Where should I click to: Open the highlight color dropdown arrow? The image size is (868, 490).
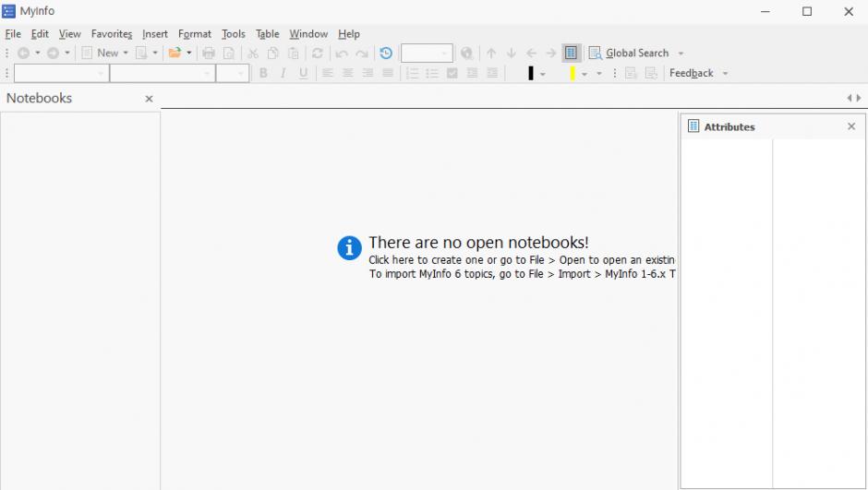584,74
